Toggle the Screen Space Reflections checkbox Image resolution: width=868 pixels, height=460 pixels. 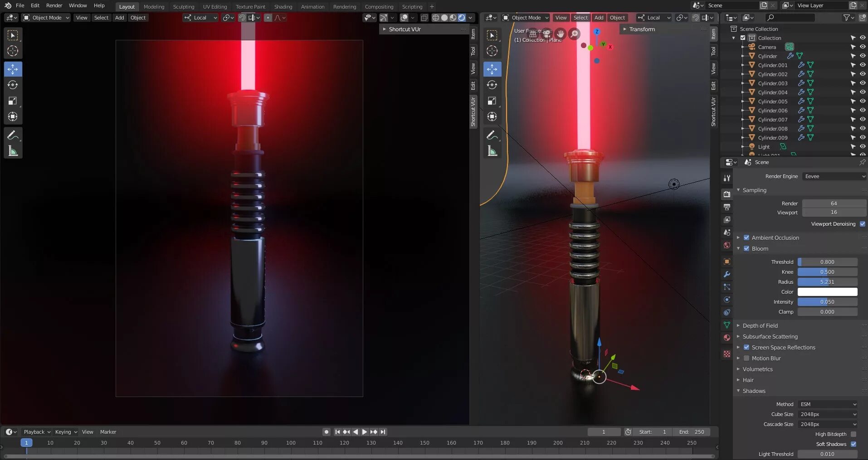tap(746, 347)
